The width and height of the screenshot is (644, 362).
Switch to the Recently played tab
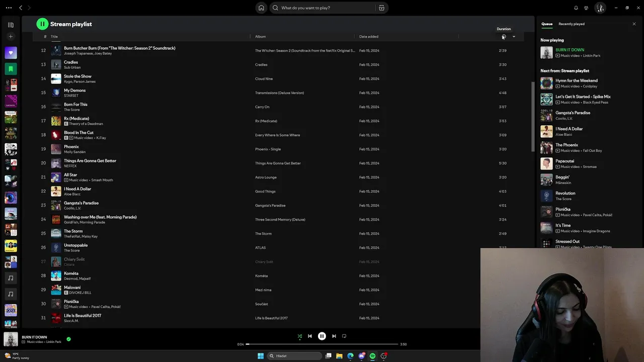(x=572, y=24)
